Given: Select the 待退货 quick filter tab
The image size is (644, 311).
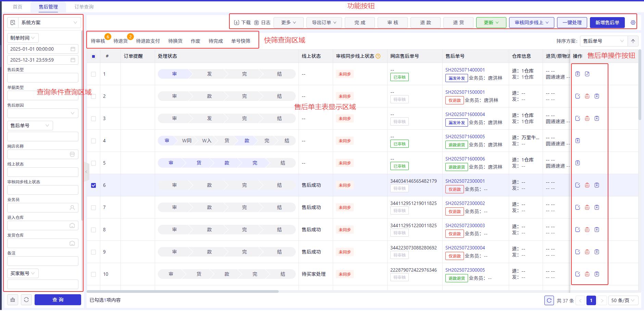Looking at the screenshot, I should point(121,41).
